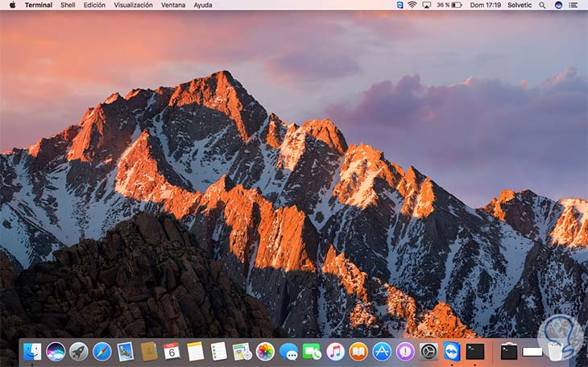Screen dimensions: 588x367
Task: Open System Preferences gear in dock
Action: point(429,351)
